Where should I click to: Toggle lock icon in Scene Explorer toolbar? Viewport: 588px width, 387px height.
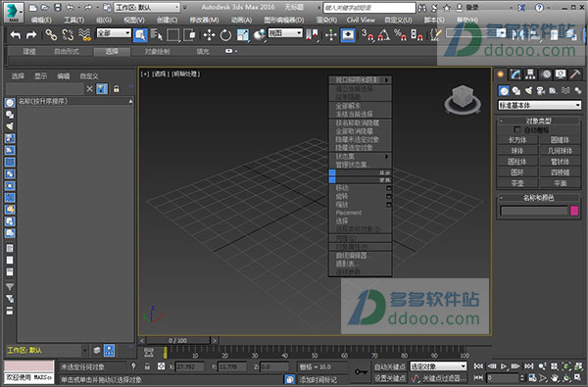[x=117, y=89]
